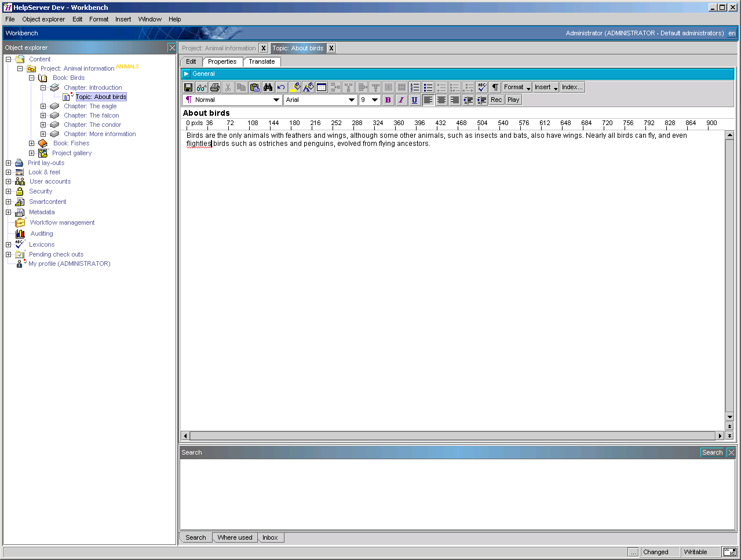Image resolution: width=741 pixels, height=560 pixels.
Task: Close the Topic: About birds tab
Action: click(331, 48)
